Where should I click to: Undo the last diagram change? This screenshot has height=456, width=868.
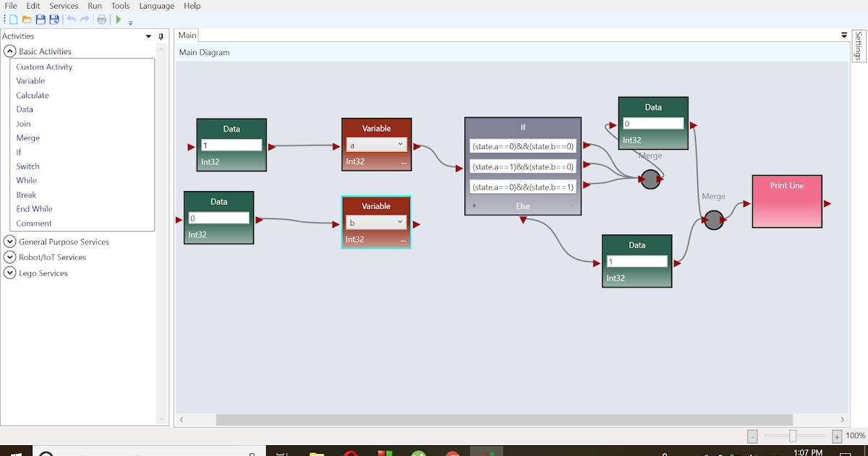[x=70, y=20]
